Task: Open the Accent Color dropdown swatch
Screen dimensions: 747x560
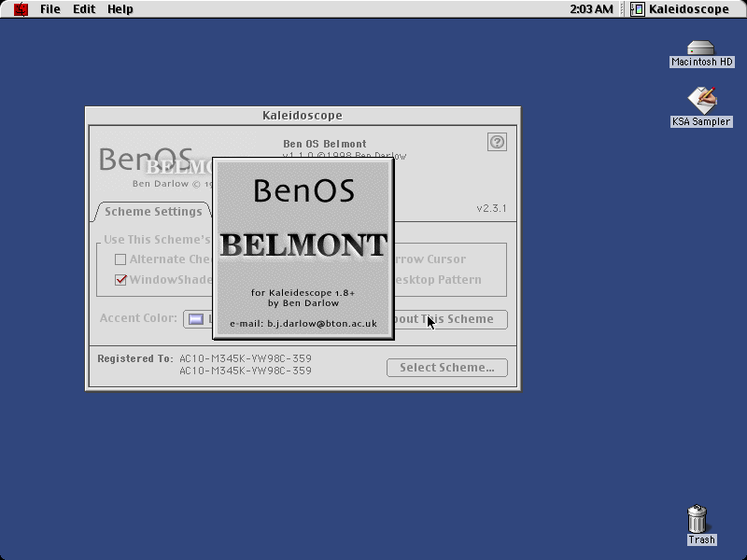Action: tap(198, 319)
